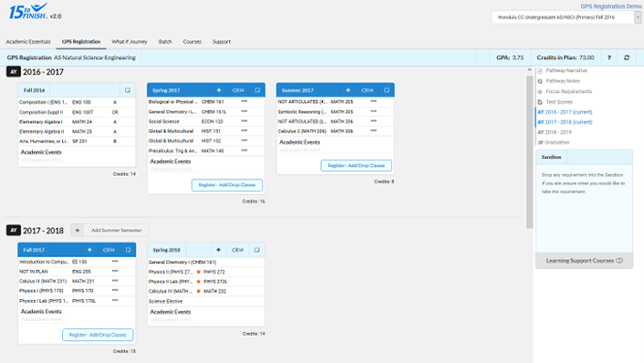Open the Academic Essentials tab
The height and width of the screenshot is (363, 644).
[28, 42]
